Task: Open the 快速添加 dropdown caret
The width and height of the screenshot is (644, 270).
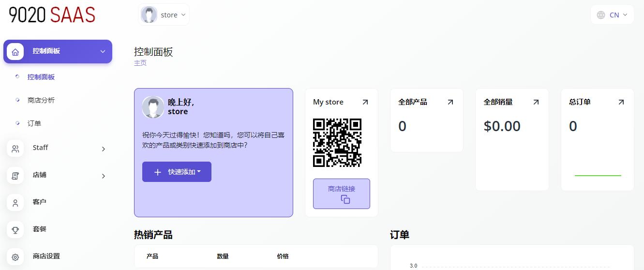Action: tap(199, 172)
